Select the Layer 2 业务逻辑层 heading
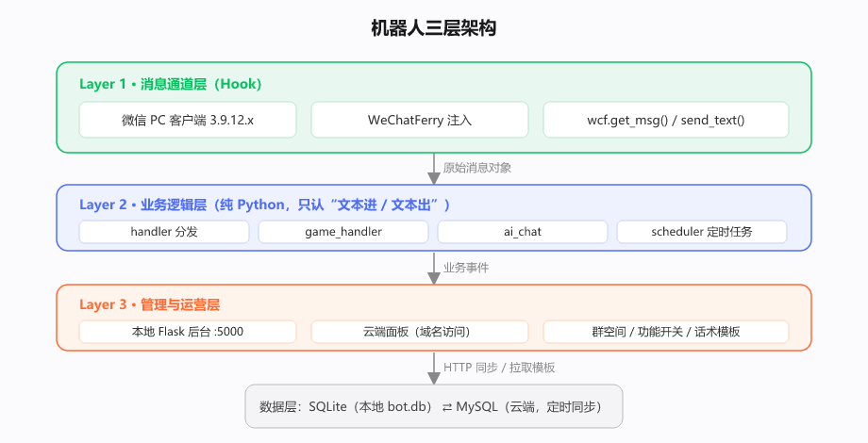Viewport: 868px width, 443px height. pyautogui.click(x=264, y=205)
